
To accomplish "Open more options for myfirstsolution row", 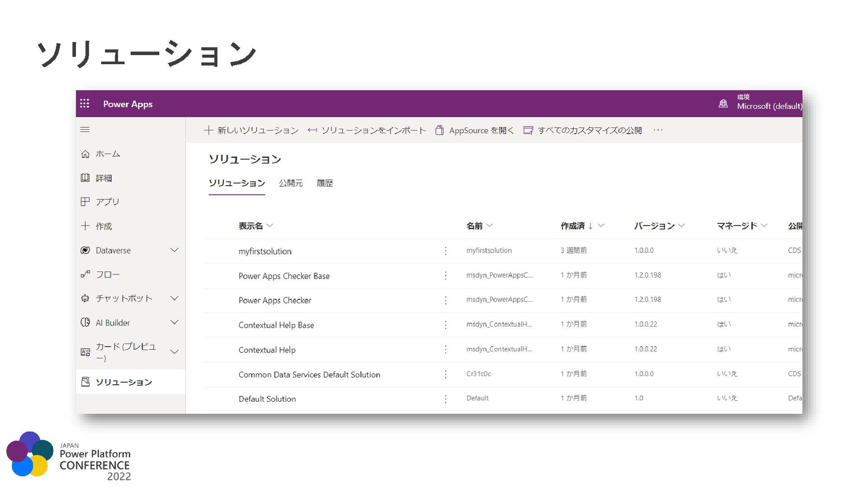I will pyautogui.click(x=445, y=251).
